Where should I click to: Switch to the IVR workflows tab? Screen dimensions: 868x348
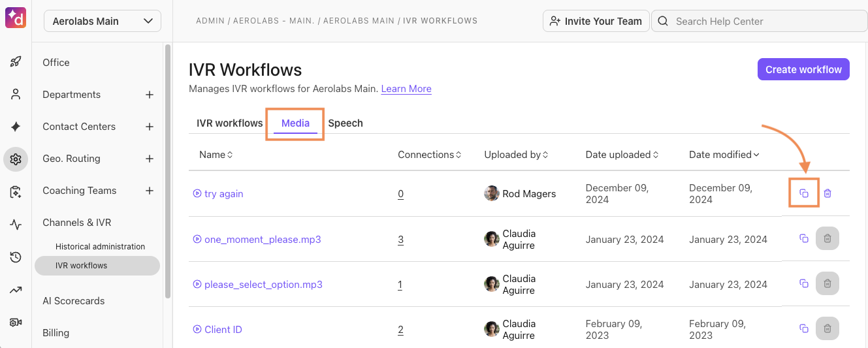(229, 123)
